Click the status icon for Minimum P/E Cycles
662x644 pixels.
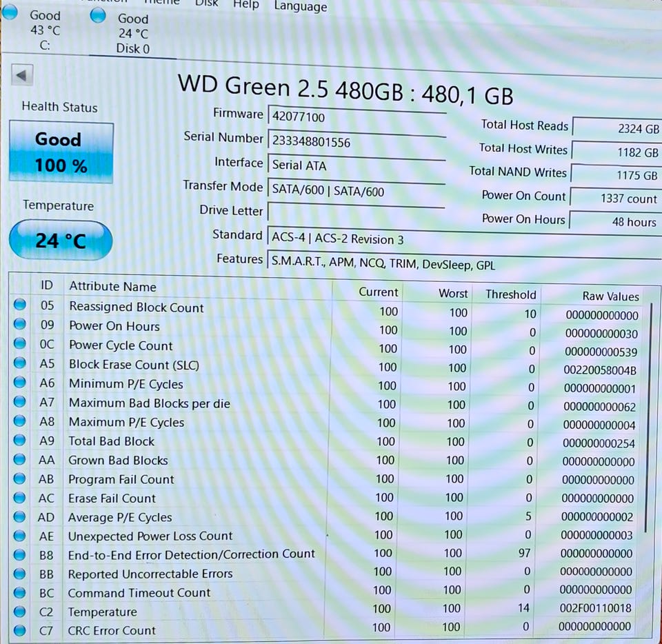20,382
